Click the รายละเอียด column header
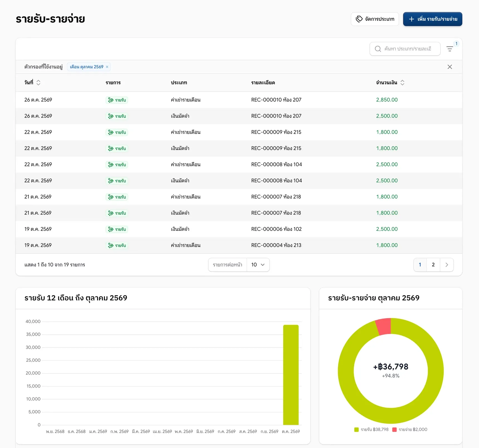This screenshot has height=448, width=479. click(263, 82)
